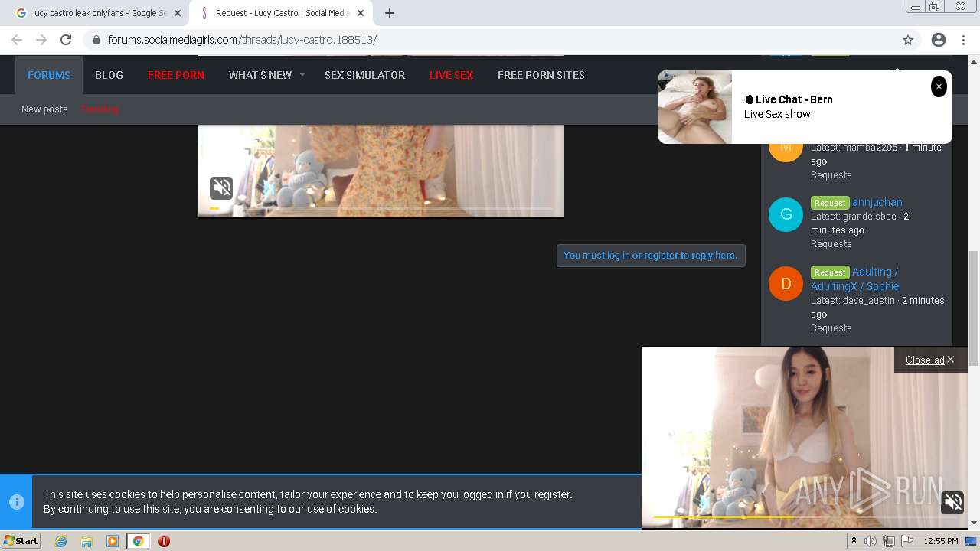Show hidden system tray icons

point(854,541)
